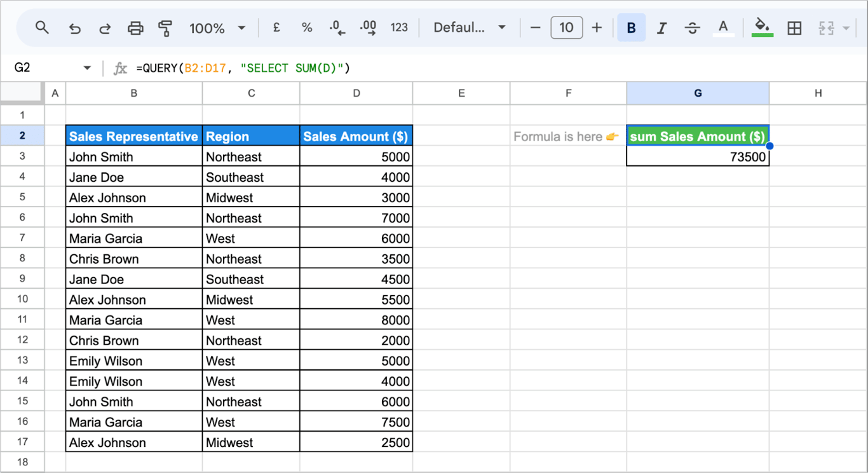The height and width of the screenshot is (473, 868).
Task: Increase font size with plus button
Action: (597, 27)
